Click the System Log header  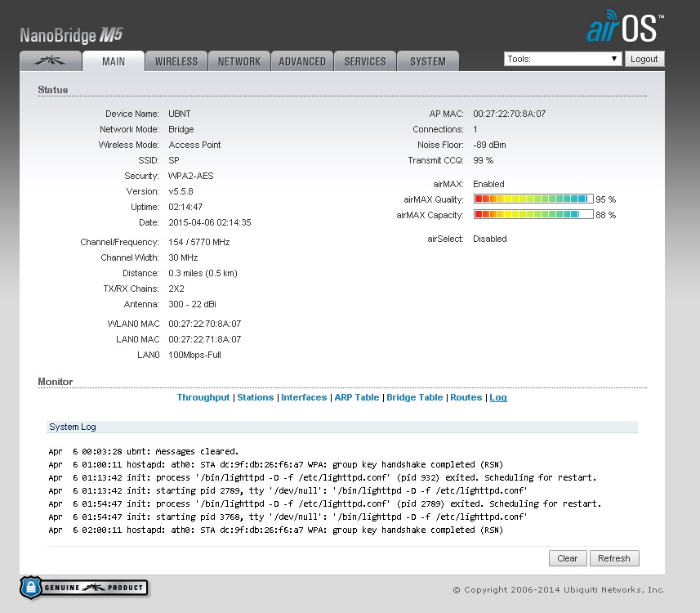click(x=342, y=427)
